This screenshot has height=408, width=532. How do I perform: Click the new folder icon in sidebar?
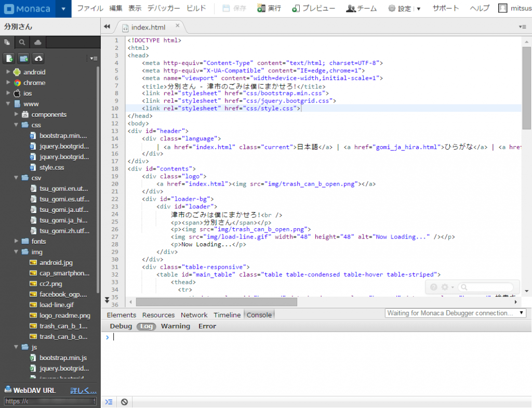pyautogui.click(x=24, y=58)
